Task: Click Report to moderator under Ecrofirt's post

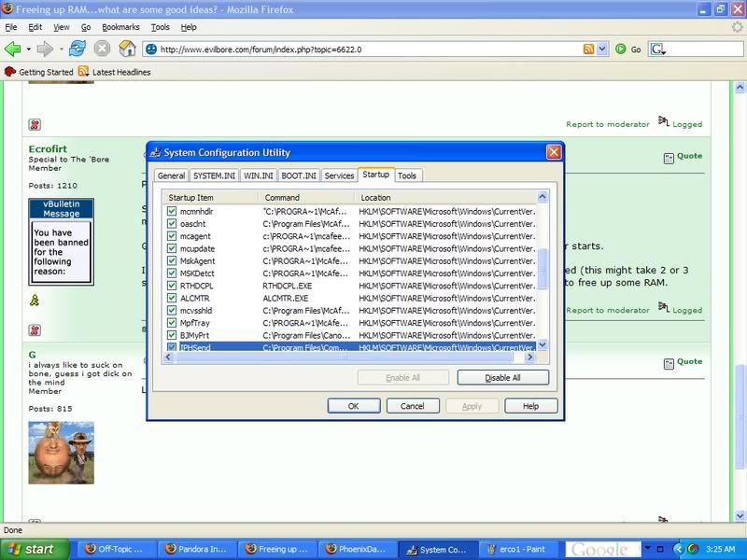Action: coord(608,310)
